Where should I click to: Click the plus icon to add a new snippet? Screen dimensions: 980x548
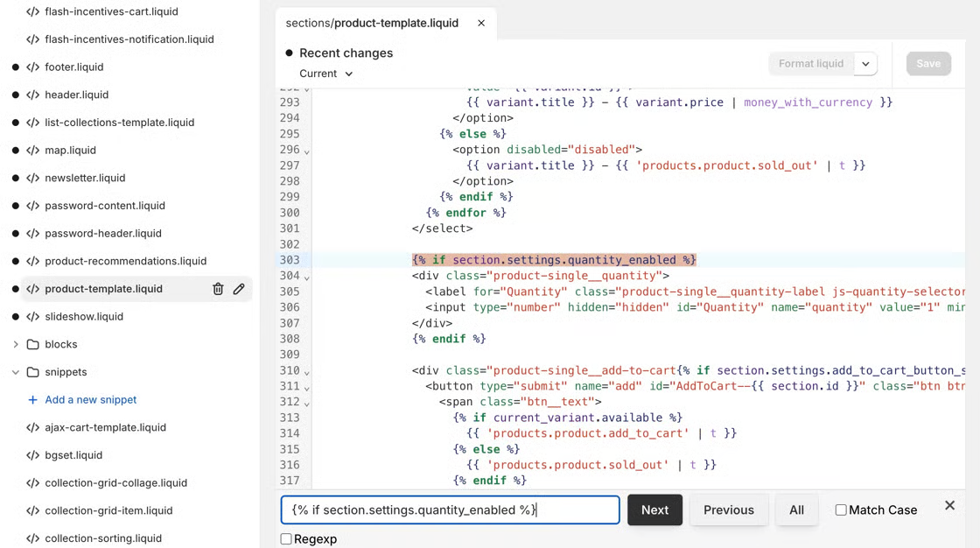click(x=32, y=400)
